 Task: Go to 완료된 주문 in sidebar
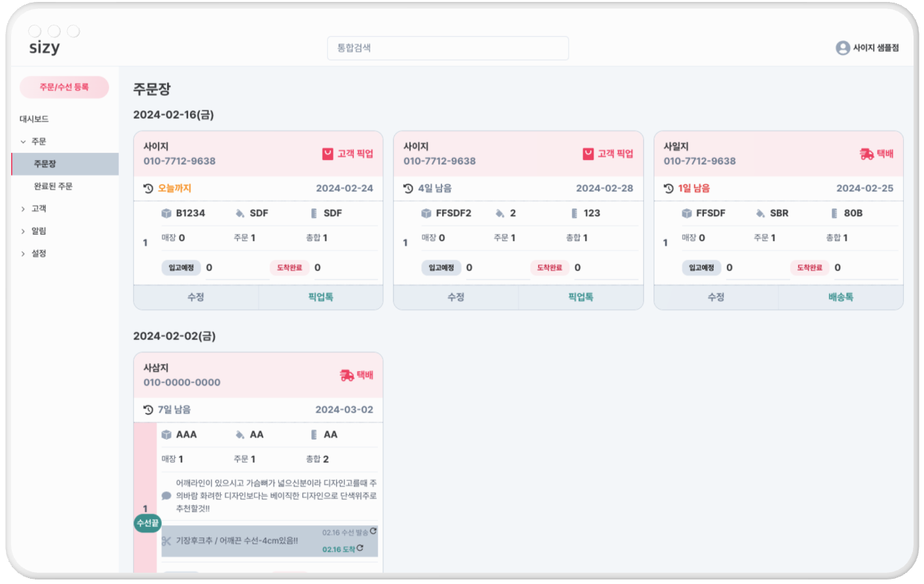[x=53, y=186]
